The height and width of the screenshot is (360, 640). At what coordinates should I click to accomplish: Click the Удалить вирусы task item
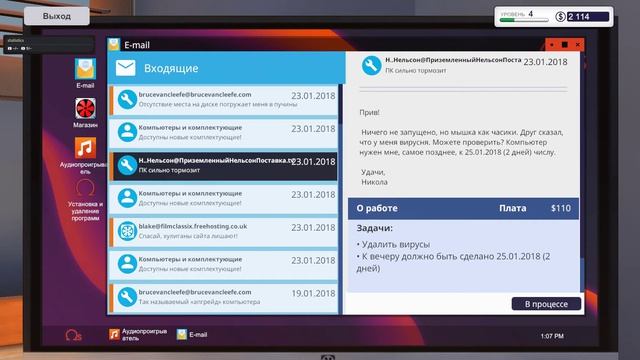393,244
